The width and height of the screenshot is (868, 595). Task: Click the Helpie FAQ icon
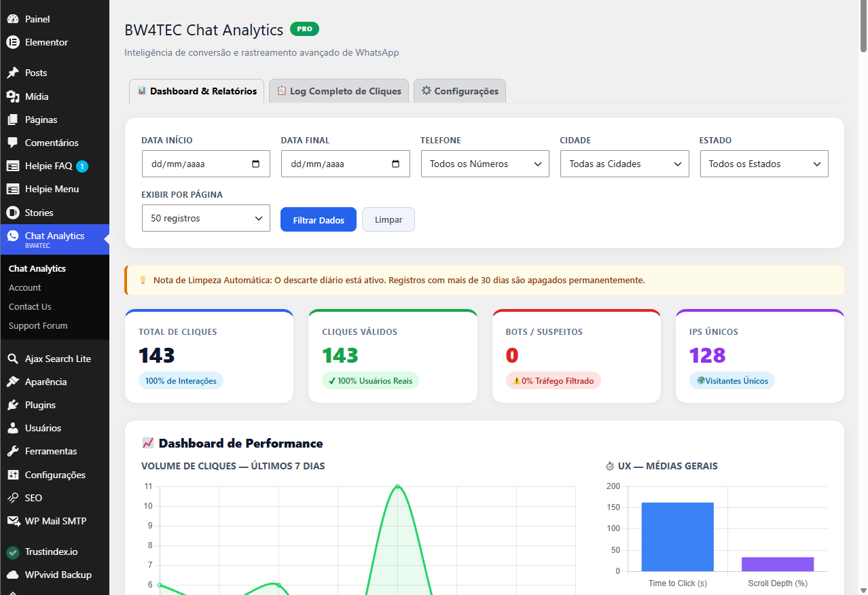click(x=13, y=166)
